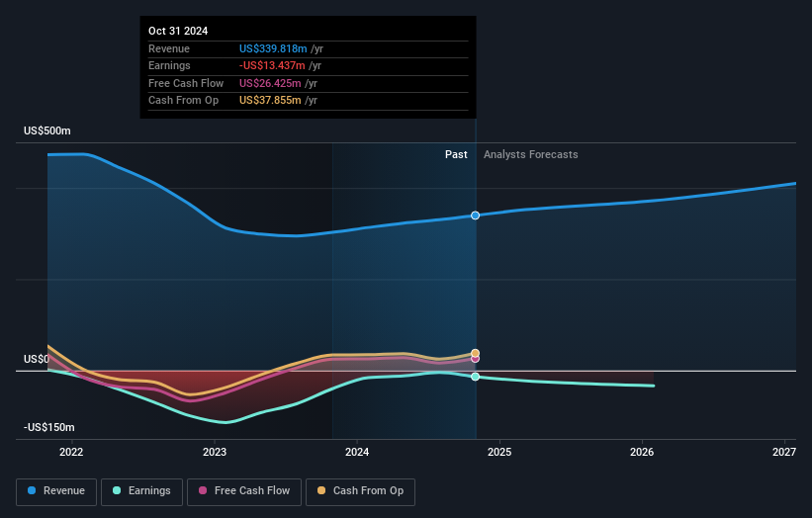Toggle the Free Cash Flow legend button
812x518 pixels.
(x=244, y=491)
